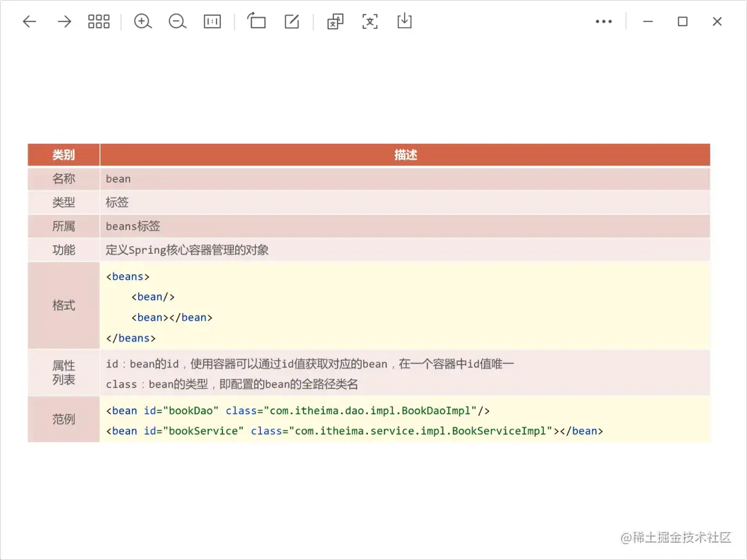Click the bookService bean example line
This screenshot has width=747, height=560.
click(354, 431)
